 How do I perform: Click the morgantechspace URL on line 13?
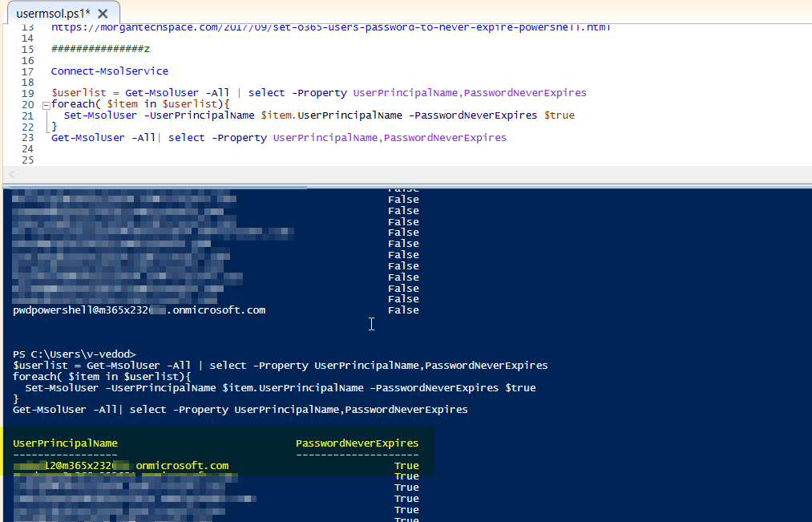tap(331, 27)
